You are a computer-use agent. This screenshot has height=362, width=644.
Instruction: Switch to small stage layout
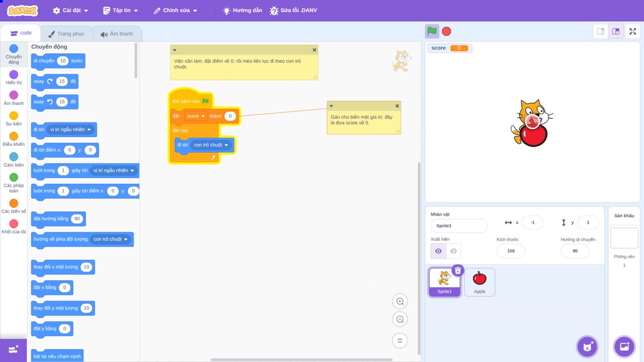coord(601,31)
